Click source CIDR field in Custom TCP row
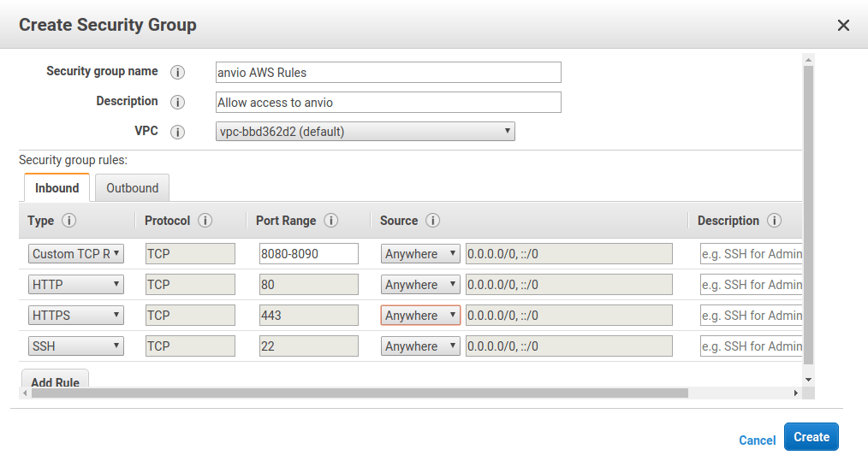 tap(569, 254)
